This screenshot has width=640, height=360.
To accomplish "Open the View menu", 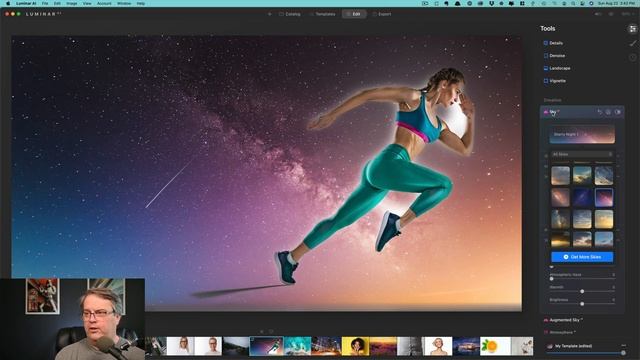I will point(87,3).
